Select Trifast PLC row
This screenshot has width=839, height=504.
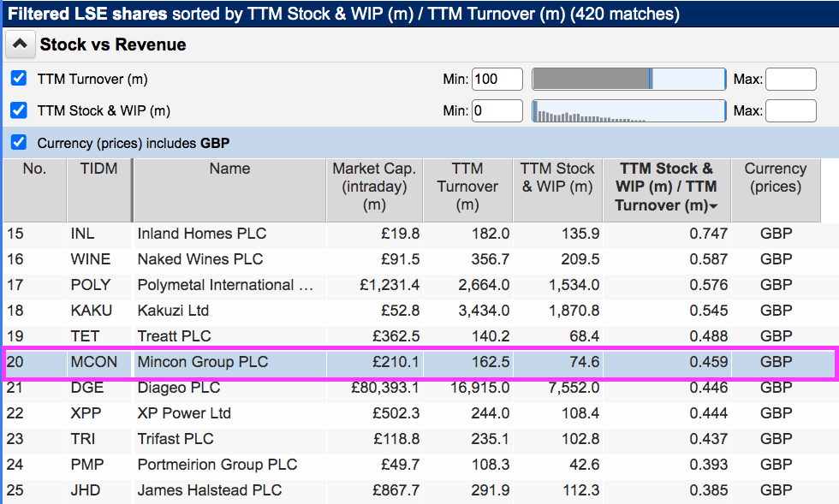(x=419, y=439)
